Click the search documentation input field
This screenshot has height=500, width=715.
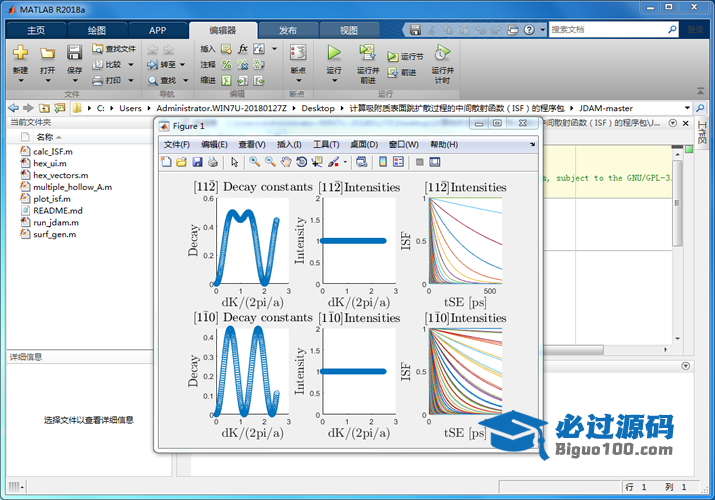click(608, 30)
